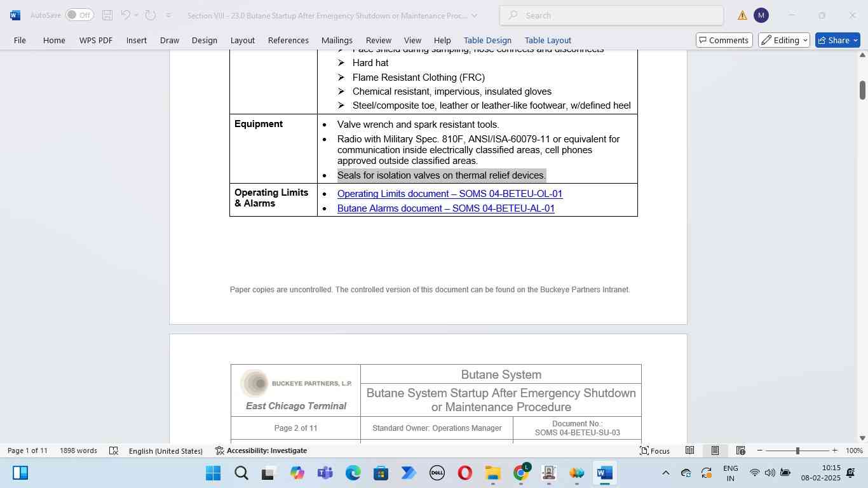Open Operating Limits document SOMS 04-BETEU-OL-01 link
The width and height of the screenshot is (868, 488).
(449, 194)
